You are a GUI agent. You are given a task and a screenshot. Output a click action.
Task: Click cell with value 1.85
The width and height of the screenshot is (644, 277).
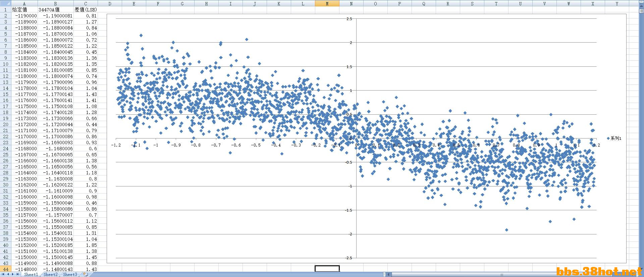point(86,245)
